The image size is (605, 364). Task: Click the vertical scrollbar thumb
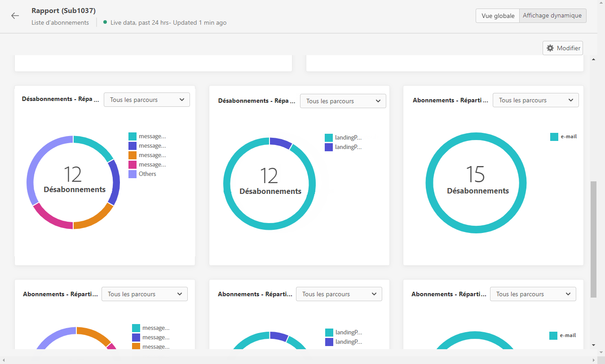pos(593,239)
